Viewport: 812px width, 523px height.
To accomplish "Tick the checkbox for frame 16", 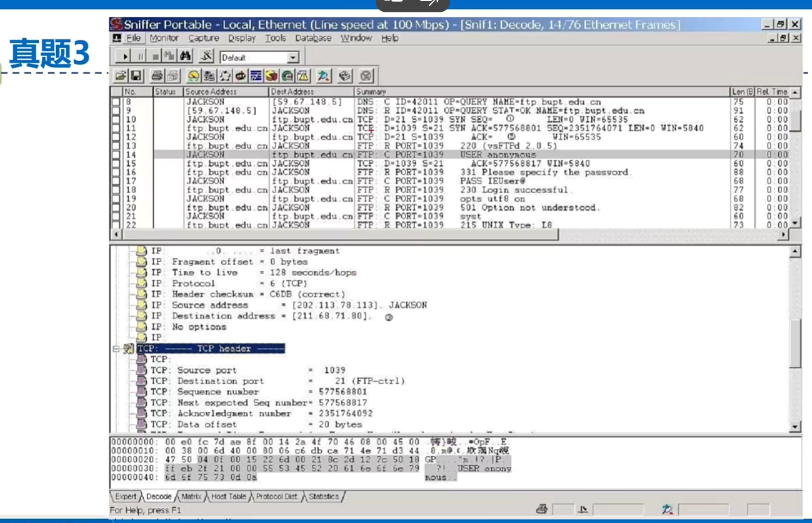I will (x=116, y=172).
